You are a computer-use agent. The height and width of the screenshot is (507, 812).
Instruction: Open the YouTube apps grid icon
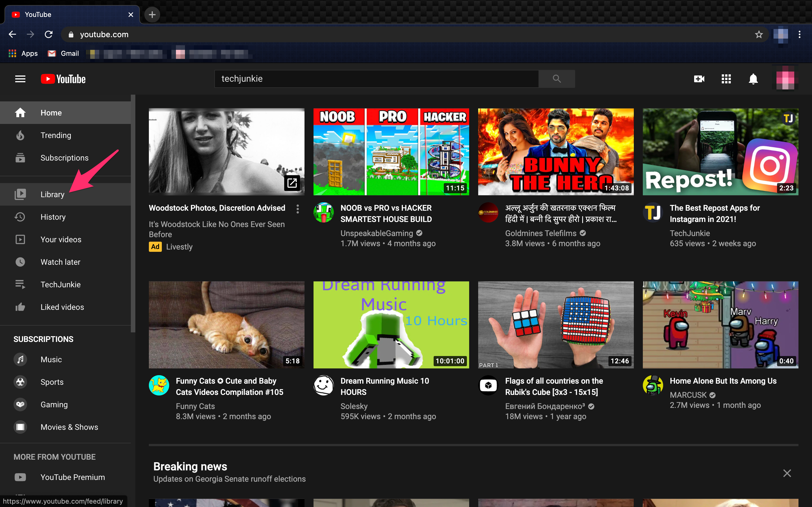(726, 79)
